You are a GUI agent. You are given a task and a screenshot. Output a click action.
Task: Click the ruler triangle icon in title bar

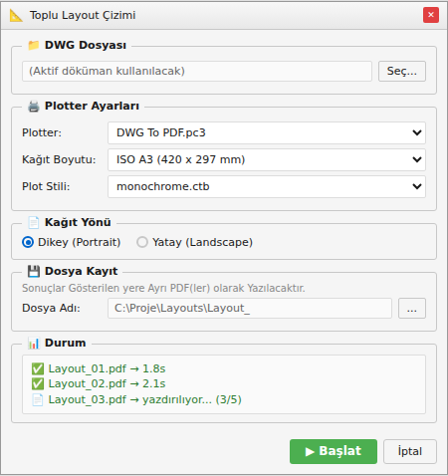click(16, 15)
